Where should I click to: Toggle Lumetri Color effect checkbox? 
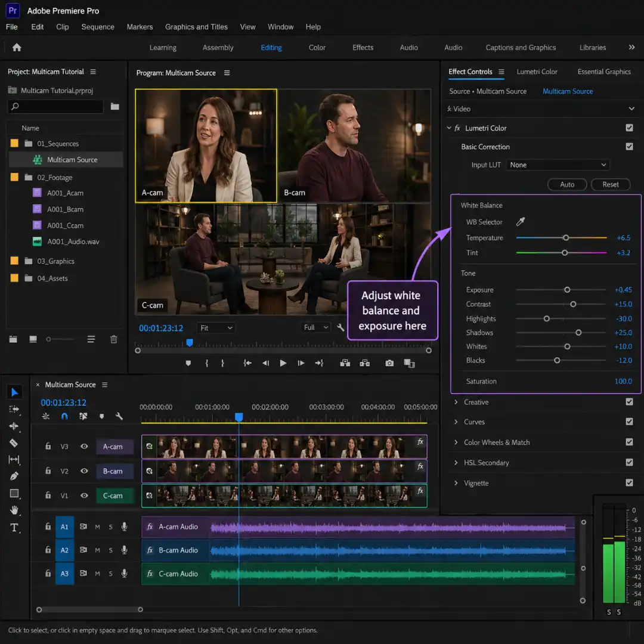click(x=629, y=128)
